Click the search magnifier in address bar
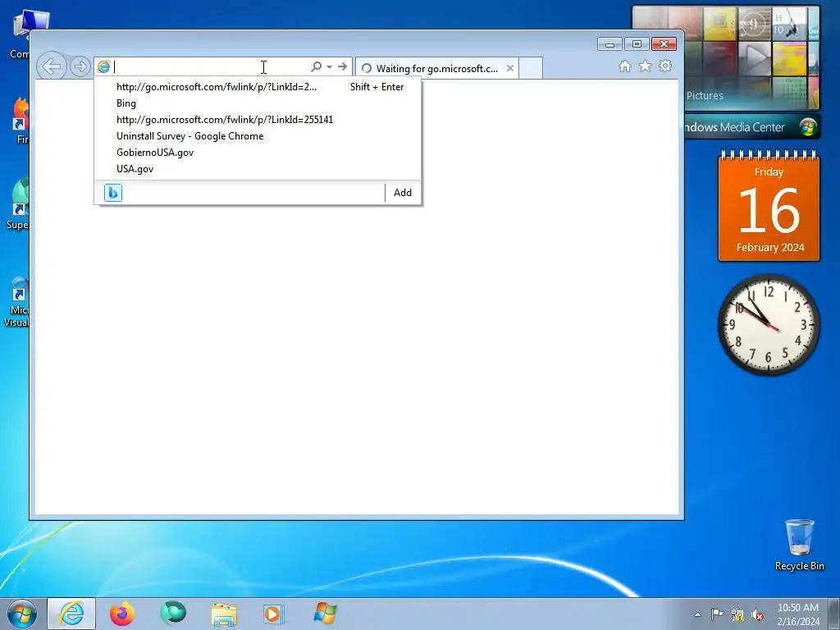Image resolution: width=840 pixels, height=630 pixels. [316, 66]
